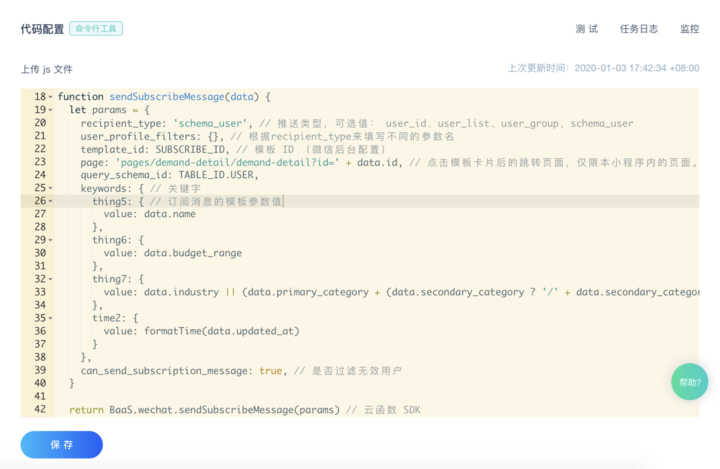Screen dimensions: 720x469
Task: Click the sendSubscribeMessage function name on line 18
Action: 167,97
